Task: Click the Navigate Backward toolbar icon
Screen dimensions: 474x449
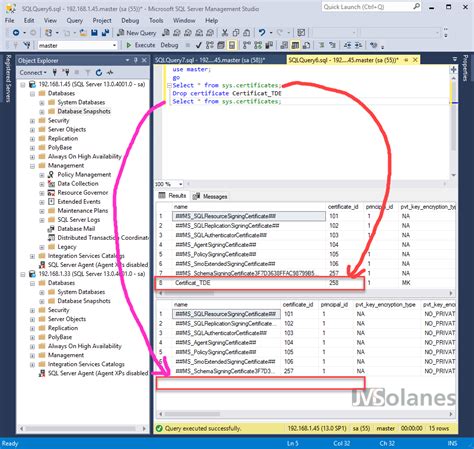Action: coord(16,33)
